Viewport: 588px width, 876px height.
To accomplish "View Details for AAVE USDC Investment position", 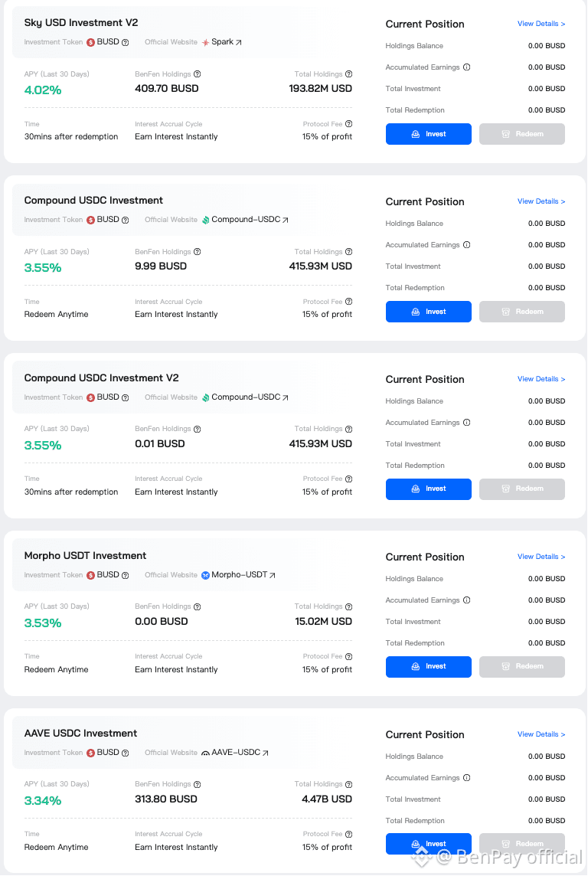I will (541, 734).
